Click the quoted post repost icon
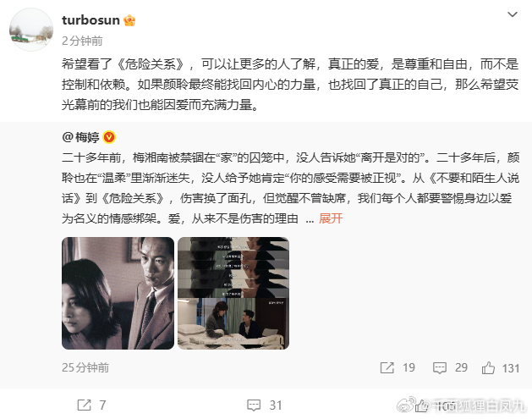532x419 pixels. (x=387, y=367)
